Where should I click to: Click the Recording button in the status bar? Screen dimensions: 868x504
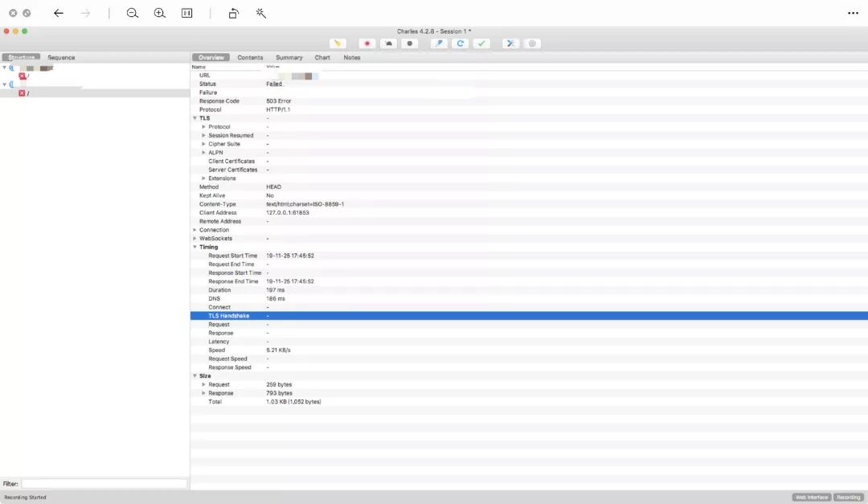(x=848, y=498)
